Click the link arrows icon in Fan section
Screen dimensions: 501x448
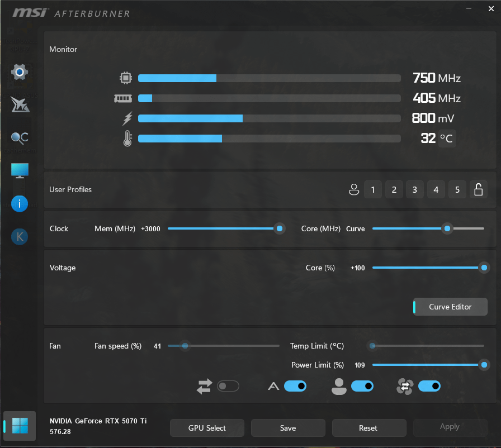tap(204, 386)
